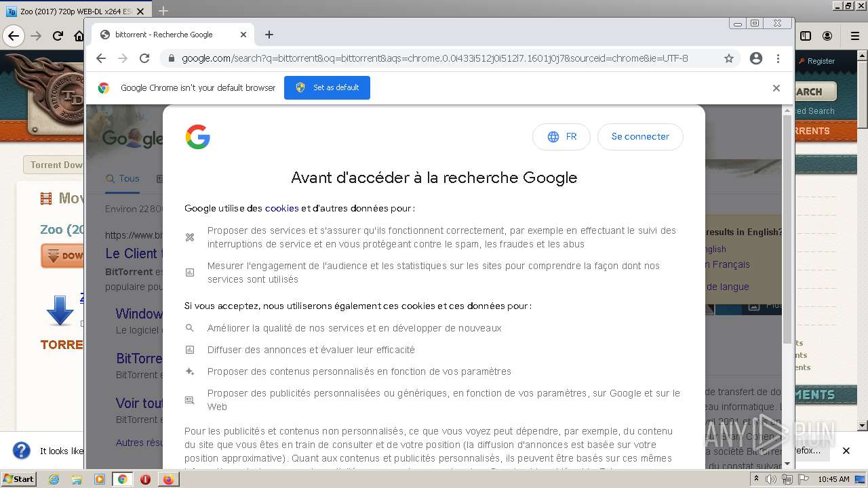Click the Firefox page scrollbar down arrow

(x=863, y=426)
